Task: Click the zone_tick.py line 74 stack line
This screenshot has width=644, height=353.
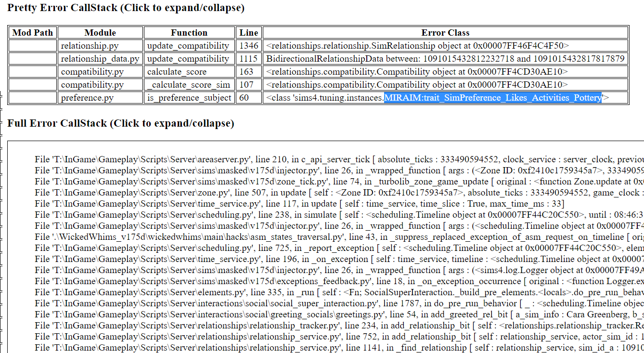Action: (339, 182)
